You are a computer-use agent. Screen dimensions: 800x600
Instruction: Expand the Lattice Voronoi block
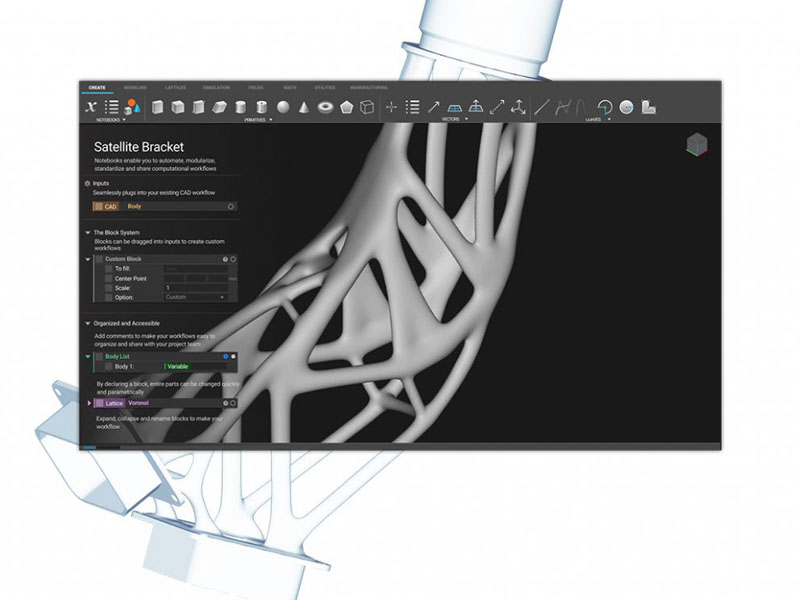[x=89, y=401]
